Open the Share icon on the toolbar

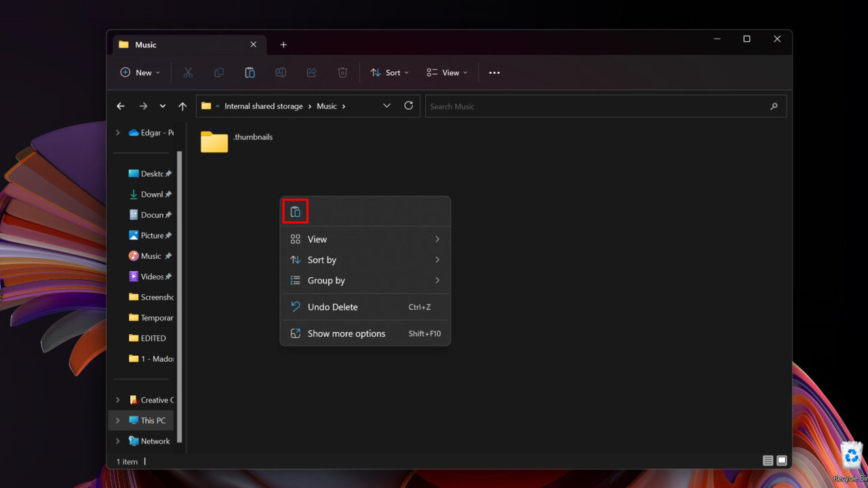point(311,73)
